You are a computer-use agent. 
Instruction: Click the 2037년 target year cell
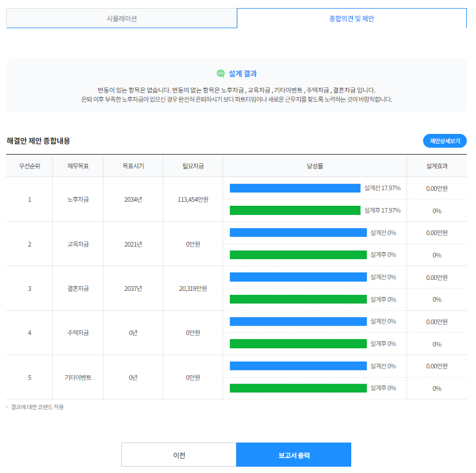pyautogui.click(x=133, y=289)
